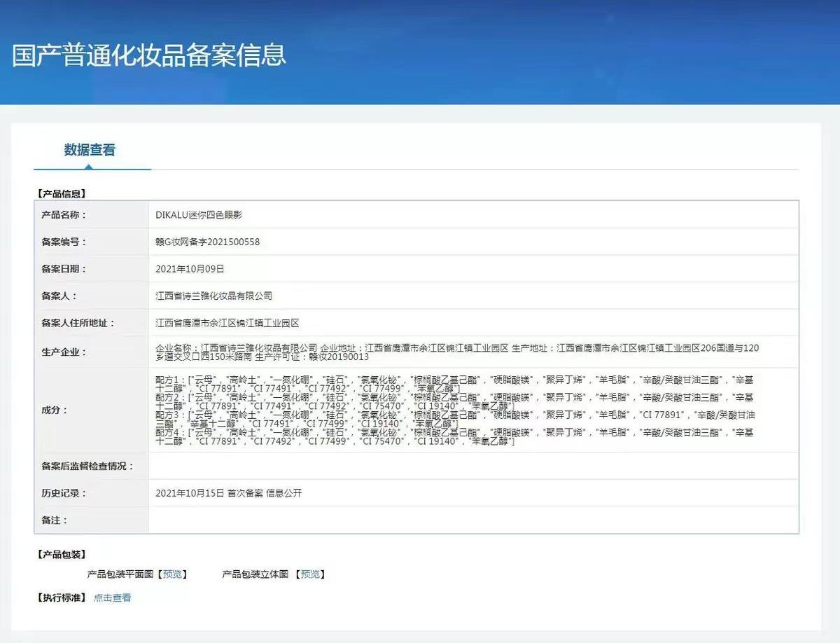The height and width of the screenshot is (643, 840).
Task: Click the 【产品包装】 section heading
Action: 61,555
